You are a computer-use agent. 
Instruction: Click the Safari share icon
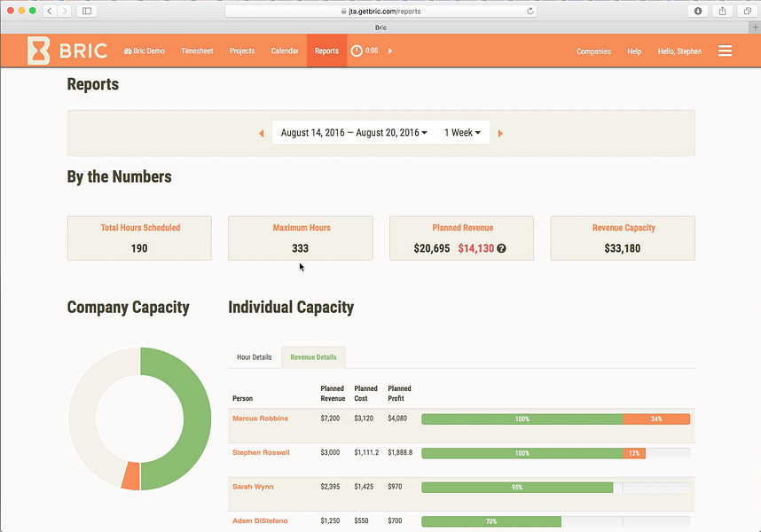[x=723, y=11]
